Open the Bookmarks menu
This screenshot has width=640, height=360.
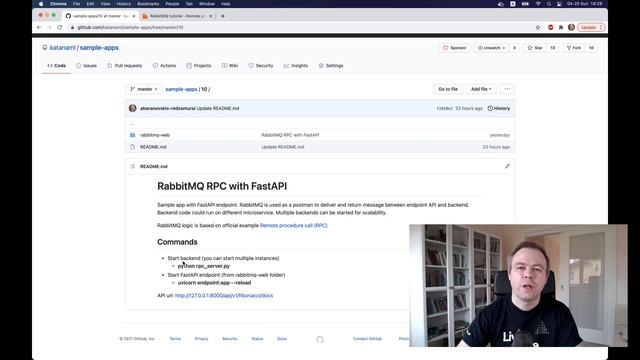point(148,4)
